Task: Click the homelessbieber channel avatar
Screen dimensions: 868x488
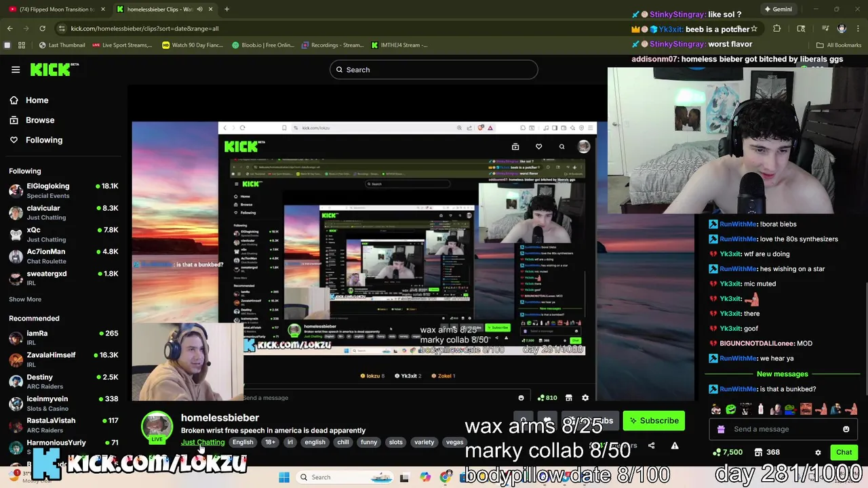Action: coord(157,427)
